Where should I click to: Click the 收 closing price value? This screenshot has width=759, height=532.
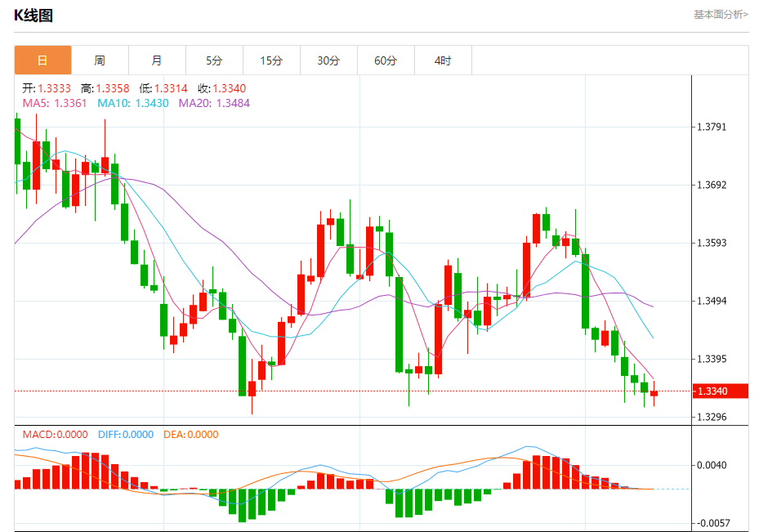pos(229,88)
